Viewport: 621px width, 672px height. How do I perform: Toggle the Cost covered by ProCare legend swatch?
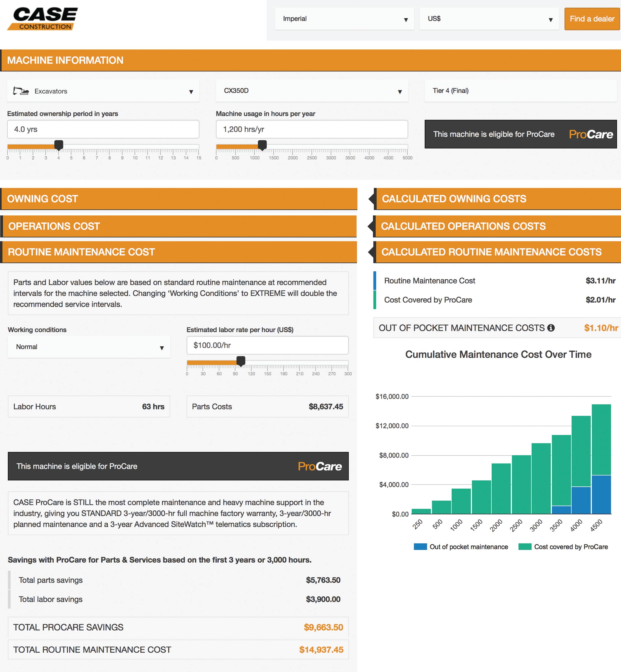coord(525,547)
